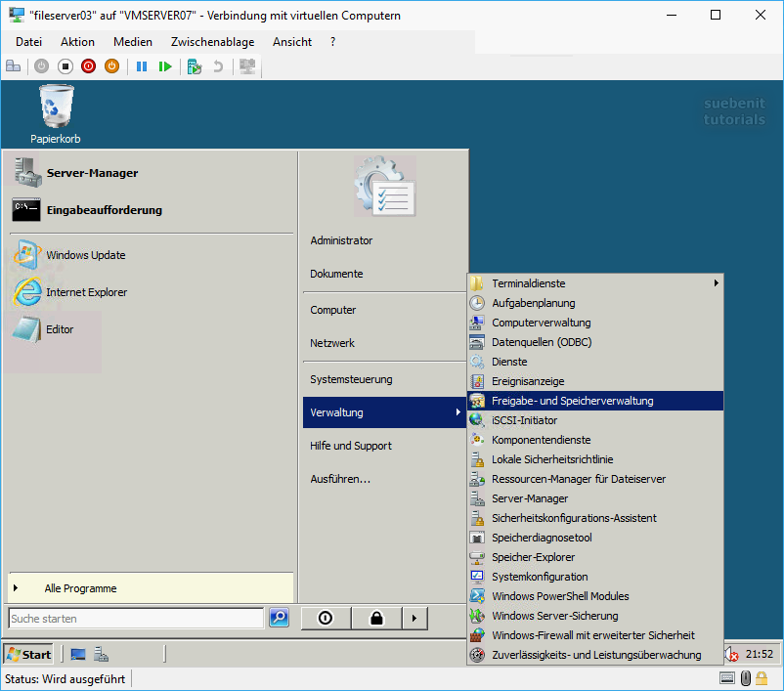Pause the virtual machine
Image resolution: width=784 pixels, height=691 pixels.
142,66
